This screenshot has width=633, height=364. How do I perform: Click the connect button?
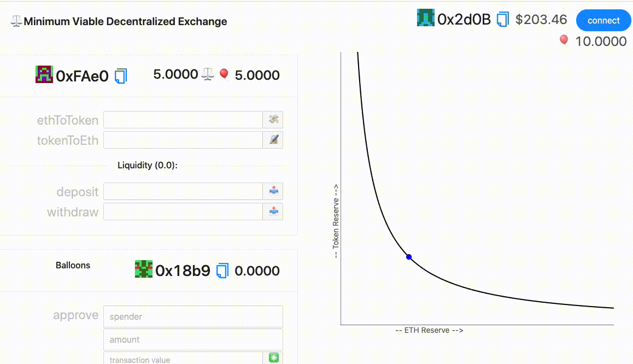coord(603,21)
